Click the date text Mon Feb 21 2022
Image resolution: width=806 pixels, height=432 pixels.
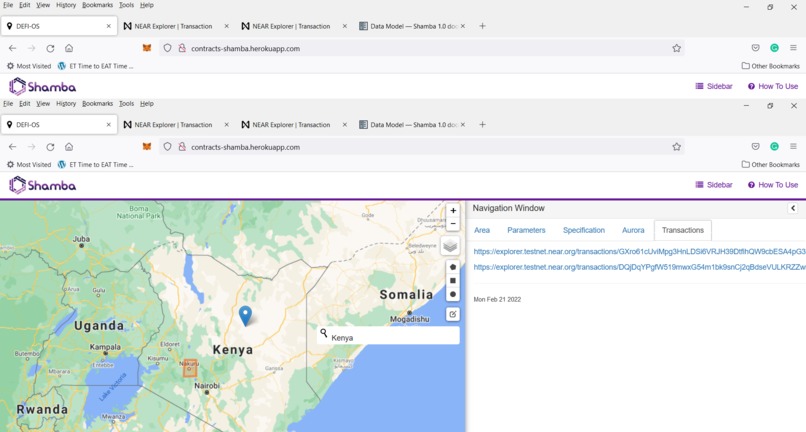pos(497,299)
